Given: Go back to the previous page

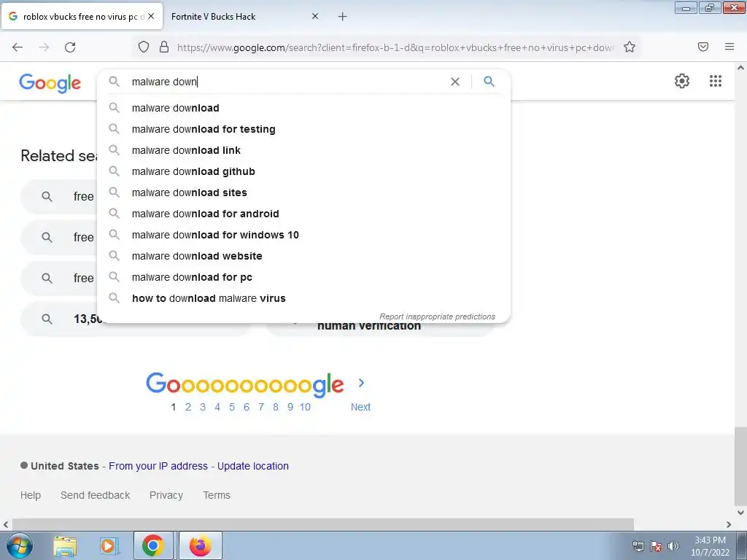Looking at the screenshot, I should point(18,47).
